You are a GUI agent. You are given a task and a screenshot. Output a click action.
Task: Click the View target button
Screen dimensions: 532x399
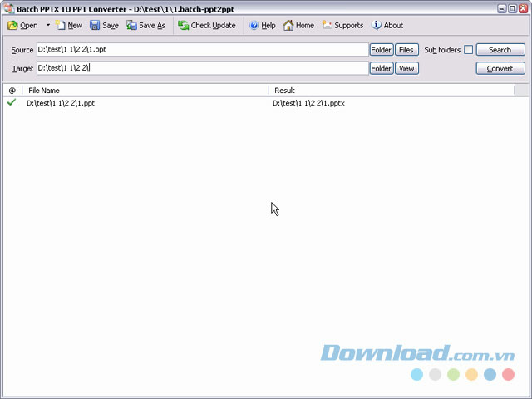click(406, 68)
